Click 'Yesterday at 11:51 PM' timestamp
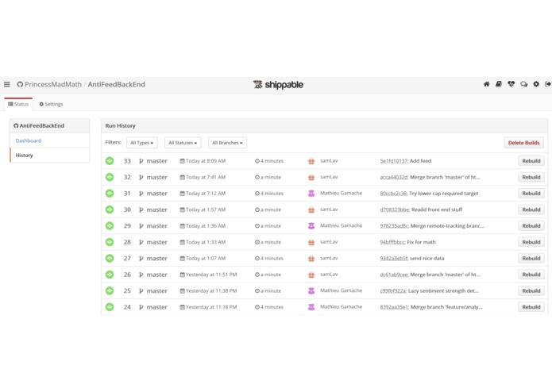This screenshot has height=392, width=552. [x=211, y=275]
